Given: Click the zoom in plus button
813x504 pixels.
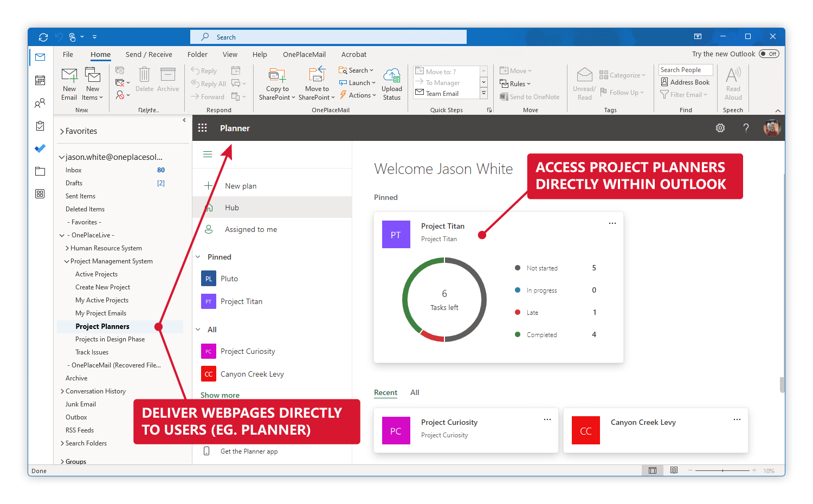Looking at the screenshot, I should tap(754, 470).
